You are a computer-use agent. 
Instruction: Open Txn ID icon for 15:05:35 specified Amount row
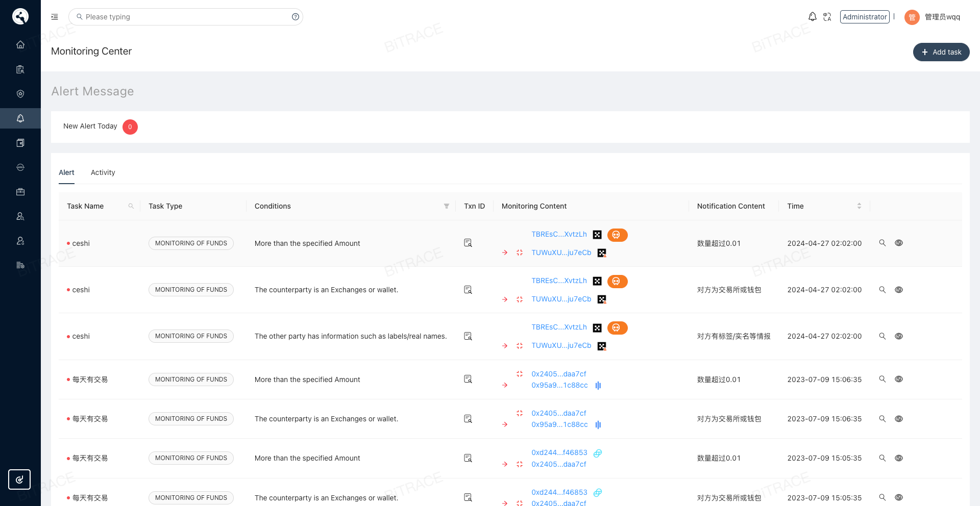468,458
